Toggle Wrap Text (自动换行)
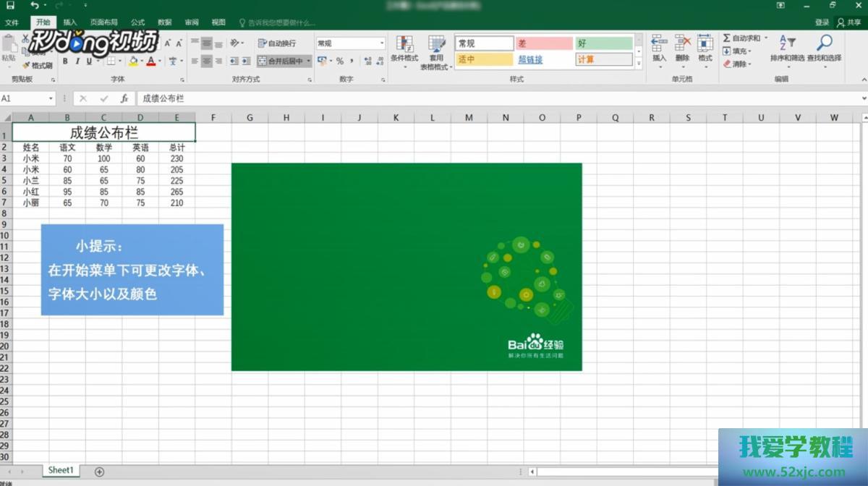The image size is (868, 486). tap(277, 43)
